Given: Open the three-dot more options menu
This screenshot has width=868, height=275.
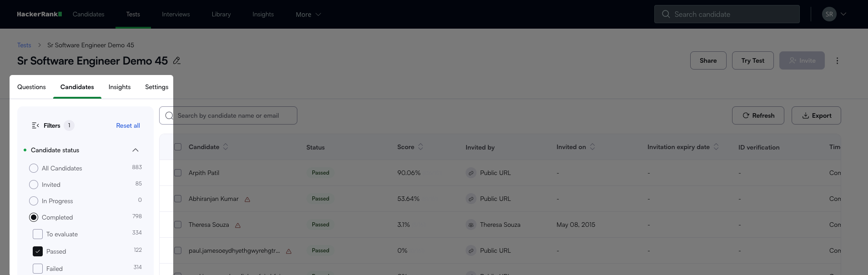Looking at the screenshot, I should pyautogui.click(x=837, y=60).
